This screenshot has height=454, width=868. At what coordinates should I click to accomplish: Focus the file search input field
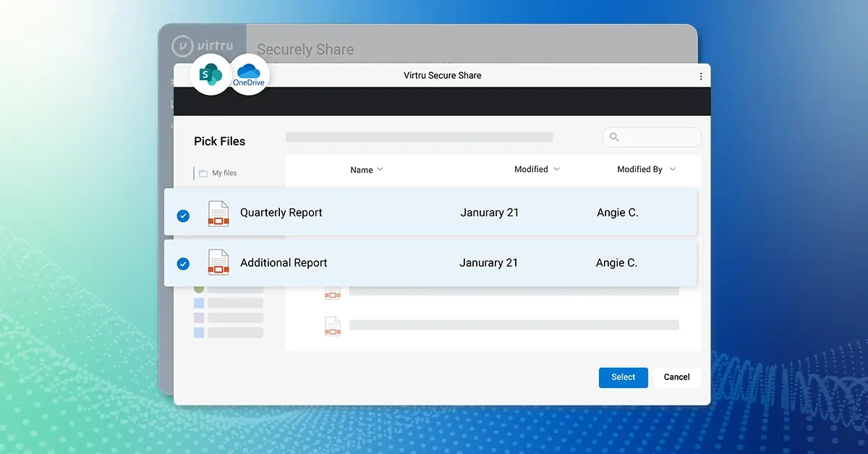tap(658, 137)
